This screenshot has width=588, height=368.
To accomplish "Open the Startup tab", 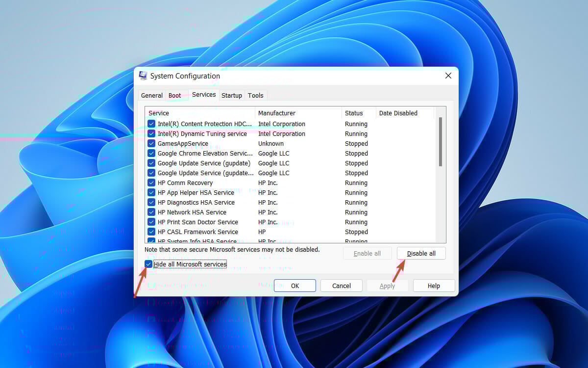I will click(x=232, y=96).
